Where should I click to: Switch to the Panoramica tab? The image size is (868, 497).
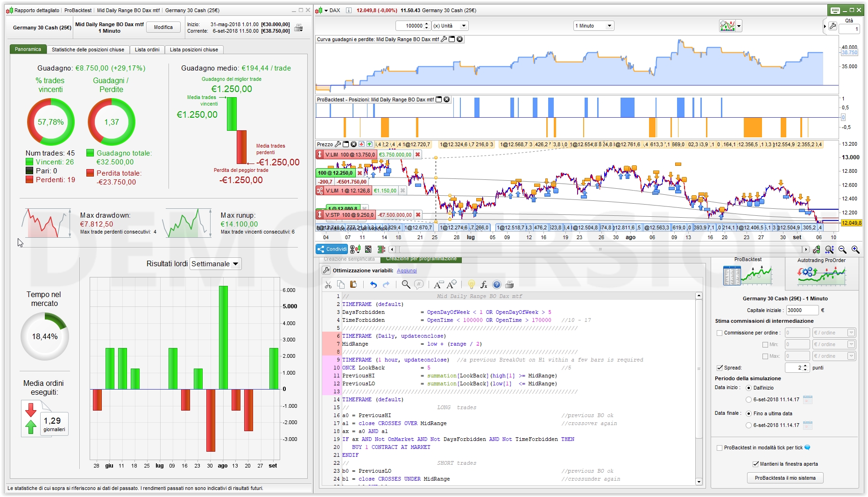point(28,49)
